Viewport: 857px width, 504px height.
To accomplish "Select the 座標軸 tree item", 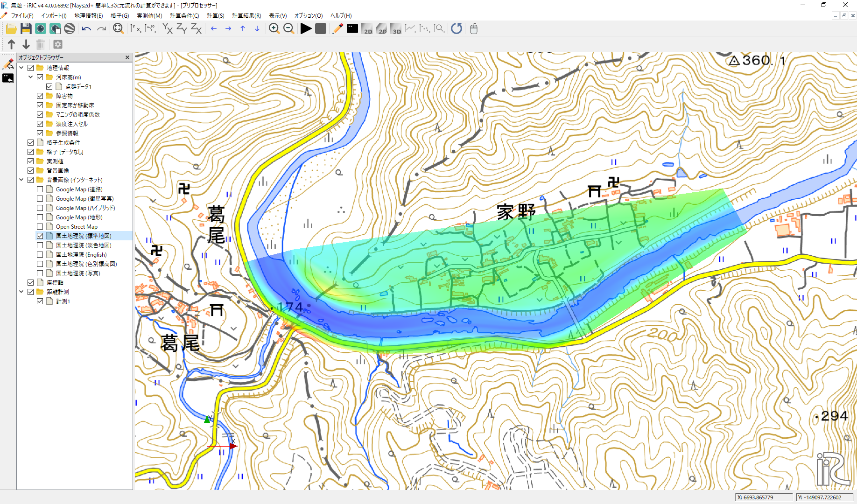I will pos(55,283).
